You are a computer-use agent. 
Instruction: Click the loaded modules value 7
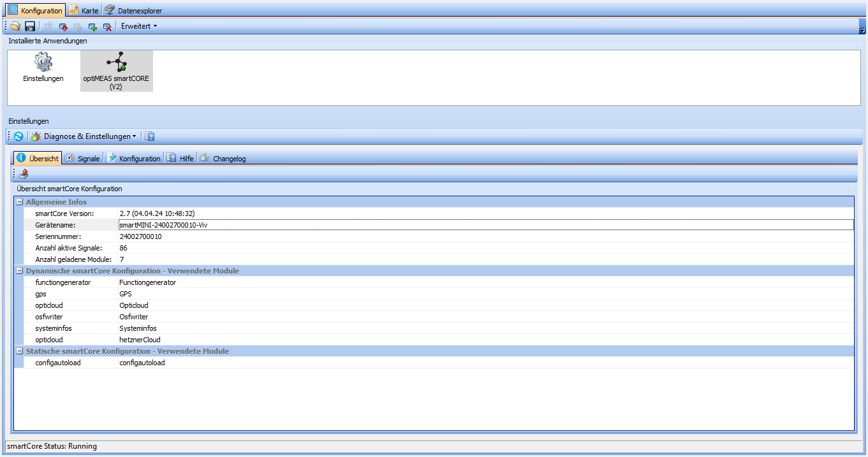click(x=122, y=259)
